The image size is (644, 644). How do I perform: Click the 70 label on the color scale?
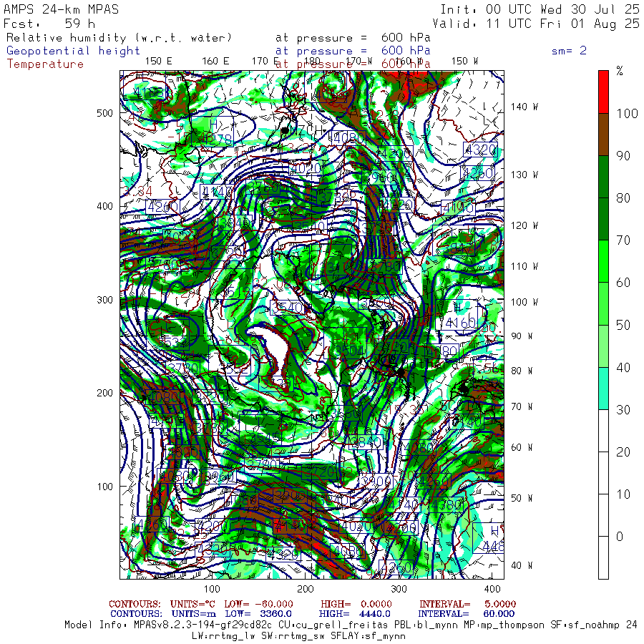coord(623,240)
